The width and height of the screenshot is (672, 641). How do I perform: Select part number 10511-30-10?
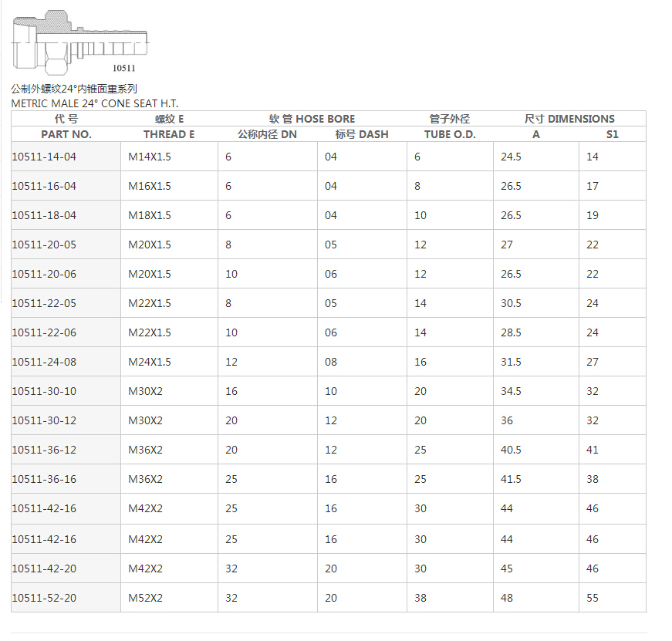(44, 391)
